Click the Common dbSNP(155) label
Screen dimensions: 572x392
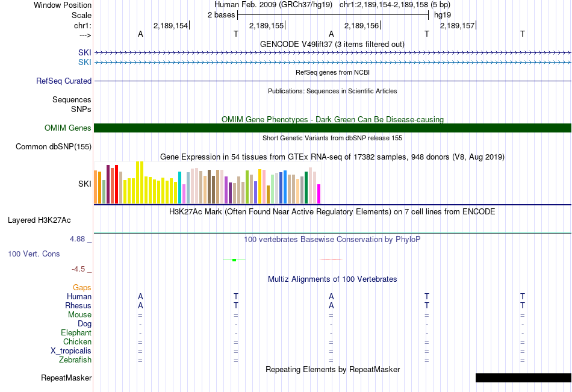(x=54, y=147)
